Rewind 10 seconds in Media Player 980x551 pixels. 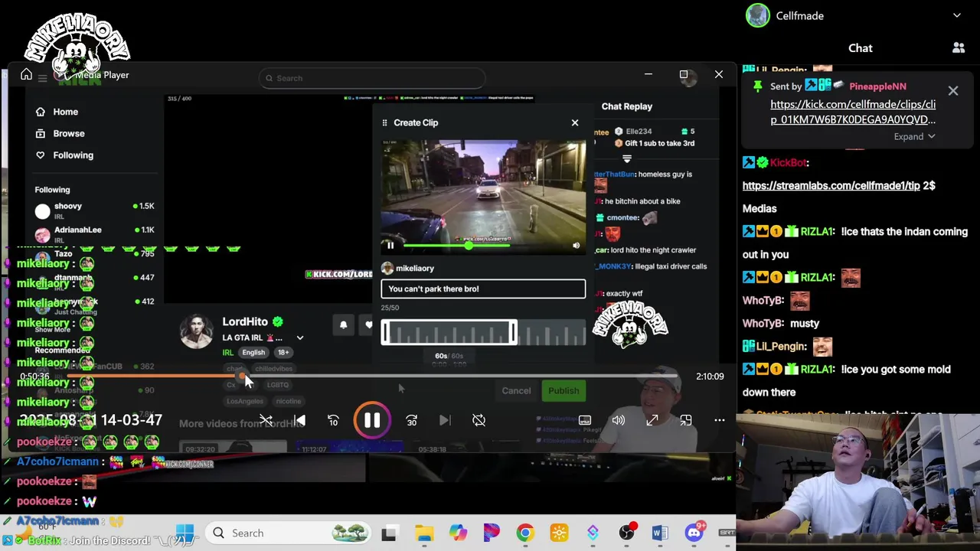[333, 420]
